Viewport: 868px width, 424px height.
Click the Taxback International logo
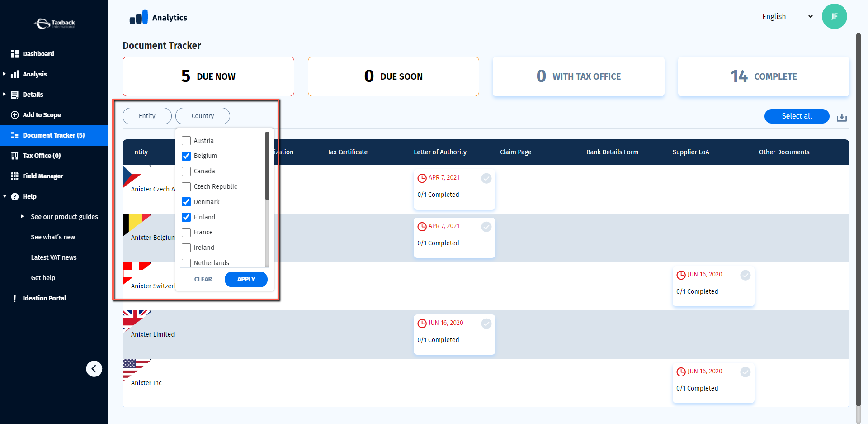(54, 24)
